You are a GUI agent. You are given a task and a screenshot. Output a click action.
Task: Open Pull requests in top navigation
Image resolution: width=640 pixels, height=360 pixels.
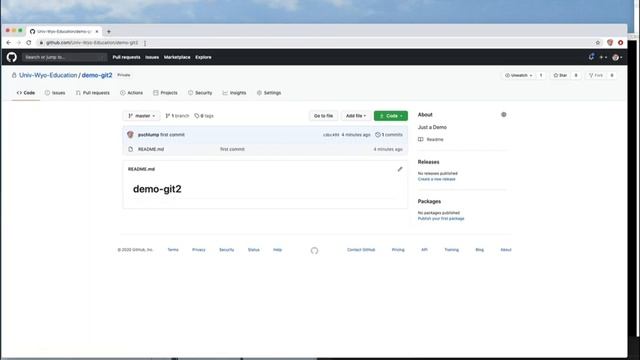127,57
